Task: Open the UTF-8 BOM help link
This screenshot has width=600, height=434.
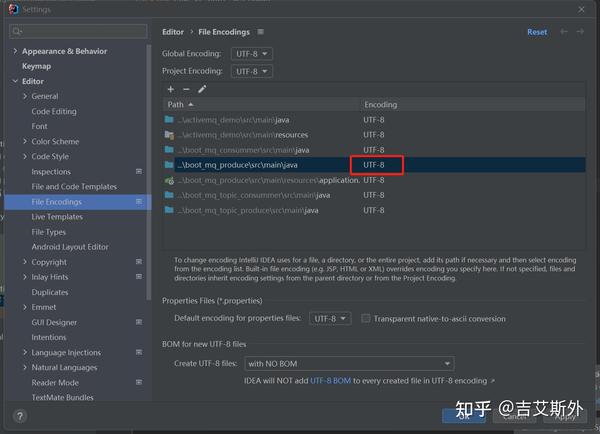Action: [x=330, y=381]
